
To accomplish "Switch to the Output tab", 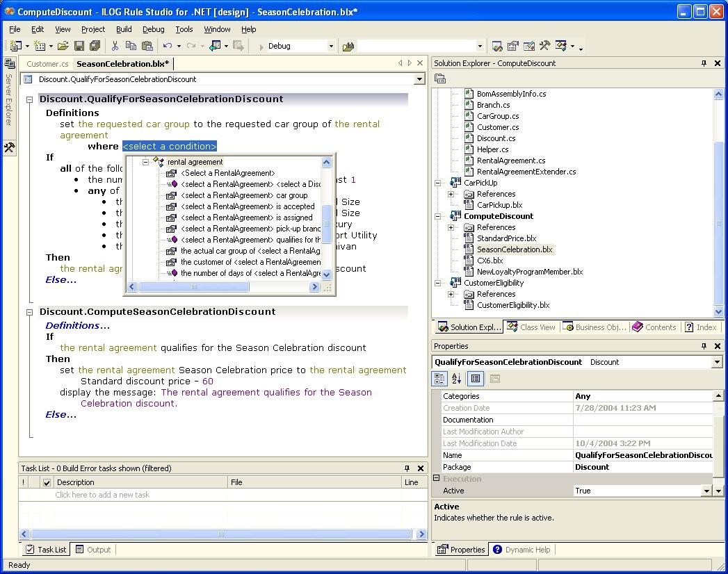I will (93, 550).
